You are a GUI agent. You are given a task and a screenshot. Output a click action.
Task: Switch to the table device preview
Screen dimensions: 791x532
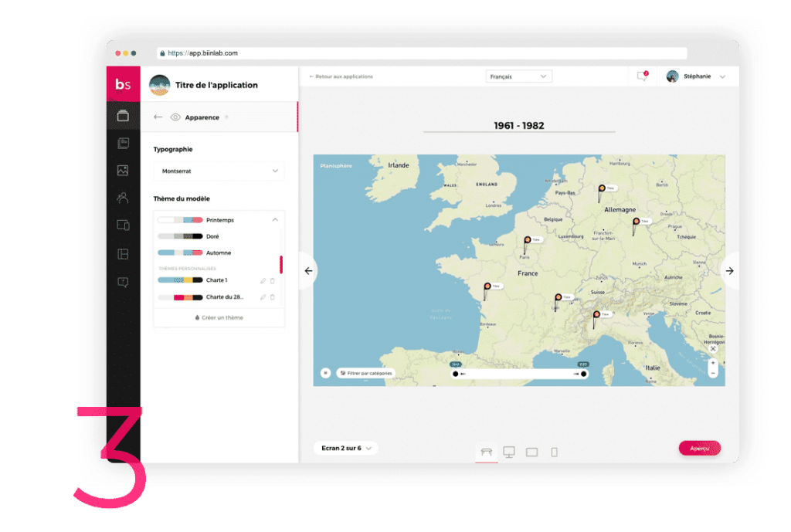click(487, 452)
